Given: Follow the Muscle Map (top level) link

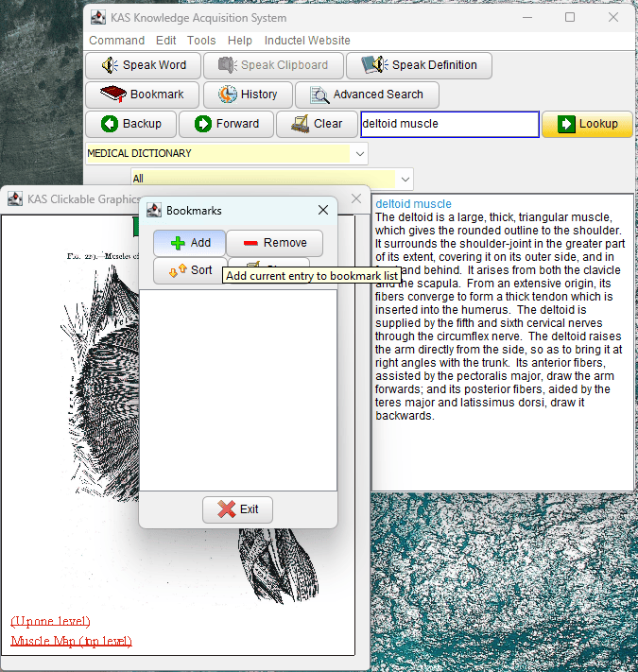Looking at the screenshot, I should 71,641.
